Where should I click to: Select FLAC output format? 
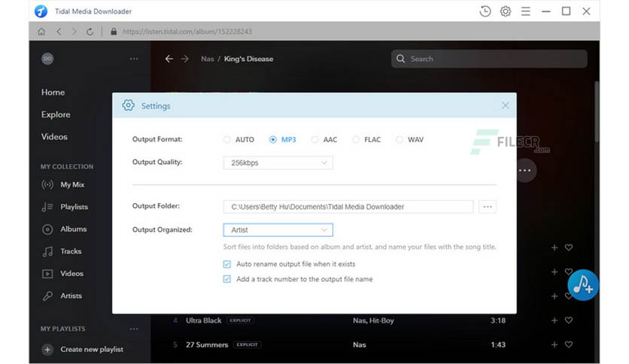[356, 139]
